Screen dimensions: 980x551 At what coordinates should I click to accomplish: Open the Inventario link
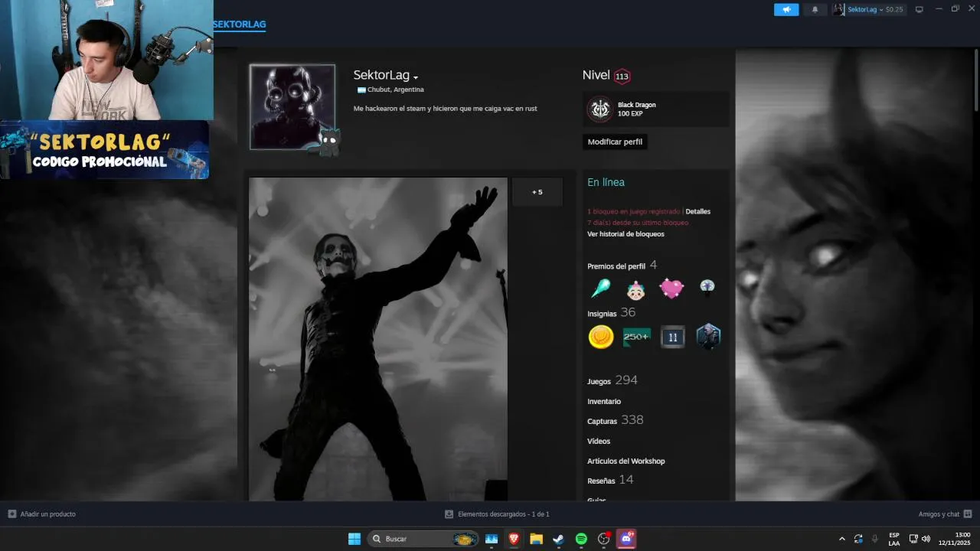[604, 401]
